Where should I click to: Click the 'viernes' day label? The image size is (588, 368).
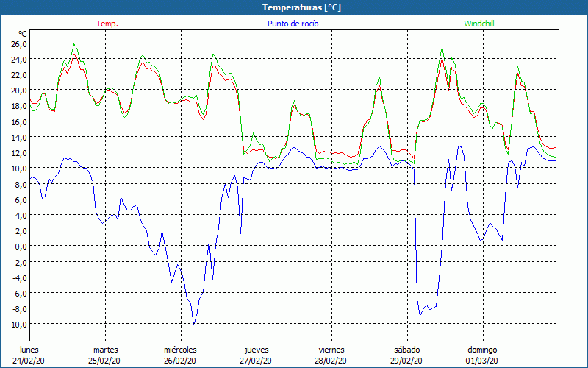331,350
